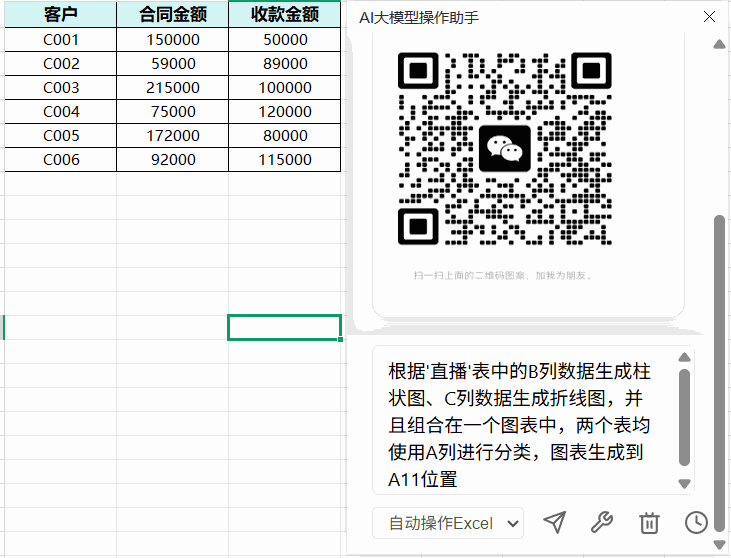This screenshot has height=558, width=731.
Task: Select contract amount cell 172000
Action: point(172,136)
